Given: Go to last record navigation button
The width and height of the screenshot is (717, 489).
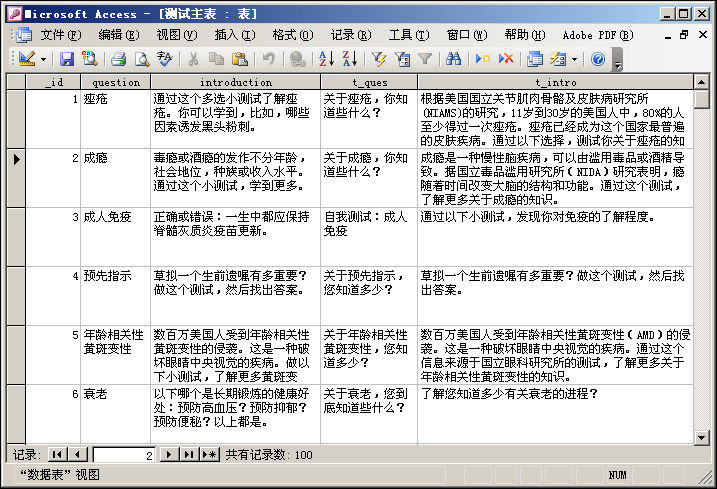Looking at the screenshot, I should click(x=188, y=455).
